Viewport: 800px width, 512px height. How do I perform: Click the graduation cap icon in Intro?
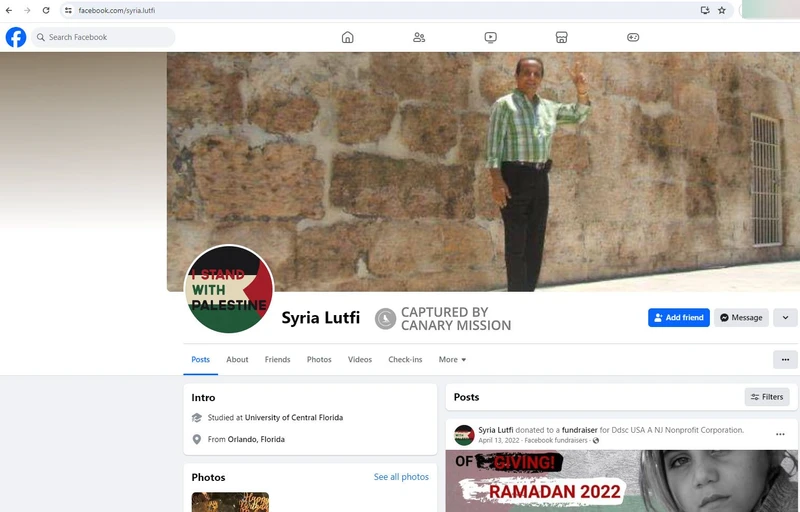(x=196, y=418)
